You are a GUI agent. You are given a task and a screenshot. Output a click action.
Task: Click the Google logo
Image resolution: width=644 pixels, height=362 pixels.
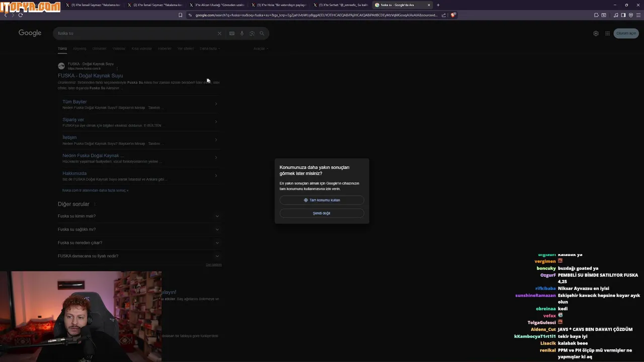(x=30, y=33)
